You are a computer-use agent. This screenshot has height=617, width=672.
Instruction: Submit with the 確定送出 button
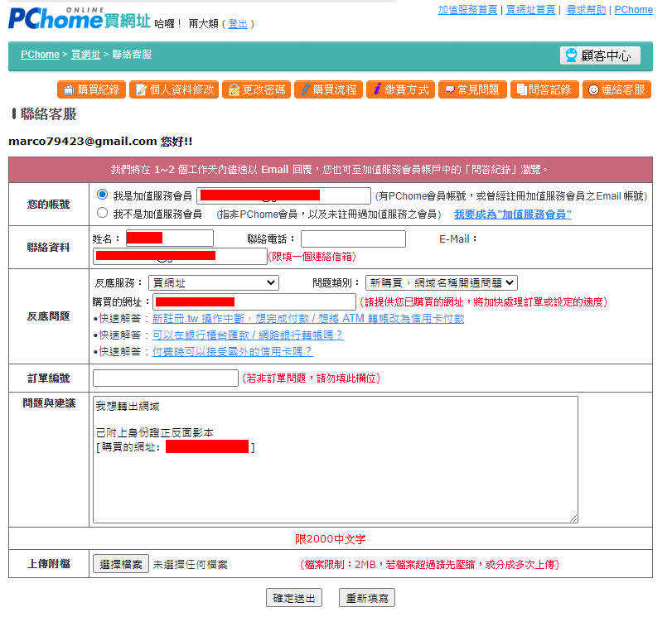point(294,598)
